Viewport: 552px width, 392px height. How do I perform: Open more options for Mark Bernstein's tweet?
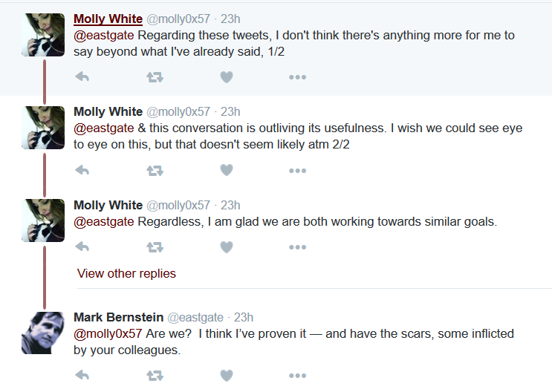coord(297,376)
